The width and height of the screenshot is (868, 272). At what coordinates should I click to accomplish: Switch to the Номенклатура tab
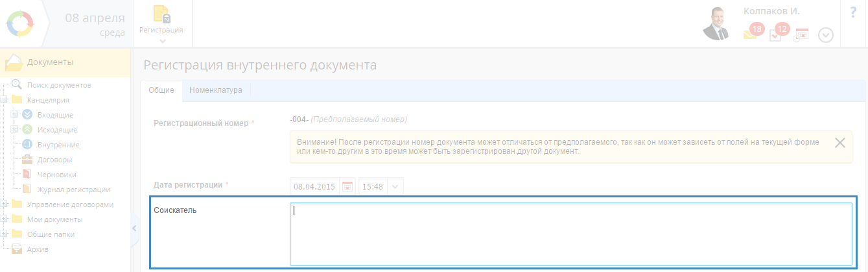click(216, 90)
